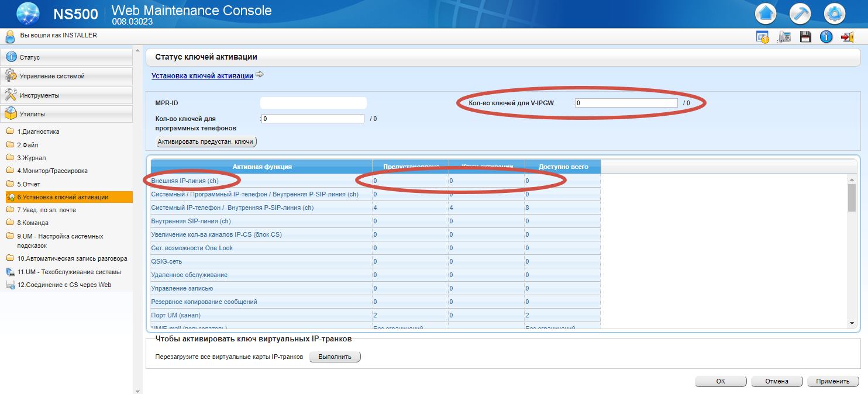Expand the Инструменты section
The width and height of the screenshot is (868, 394).
coord(67,95)
